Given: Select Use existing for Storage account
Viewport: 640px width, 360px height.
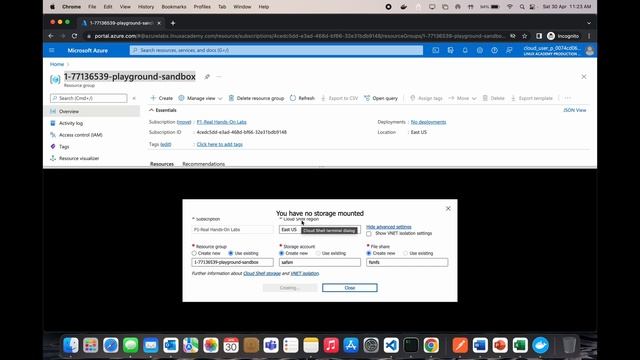Looking at the screenshot, I should tap(318, 253).
